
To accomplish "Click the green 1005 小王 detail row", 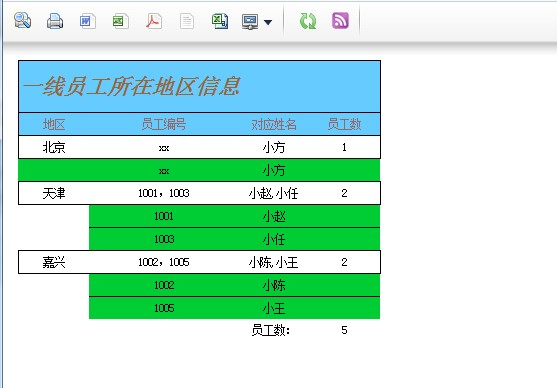I will click(x=234, y=308).
